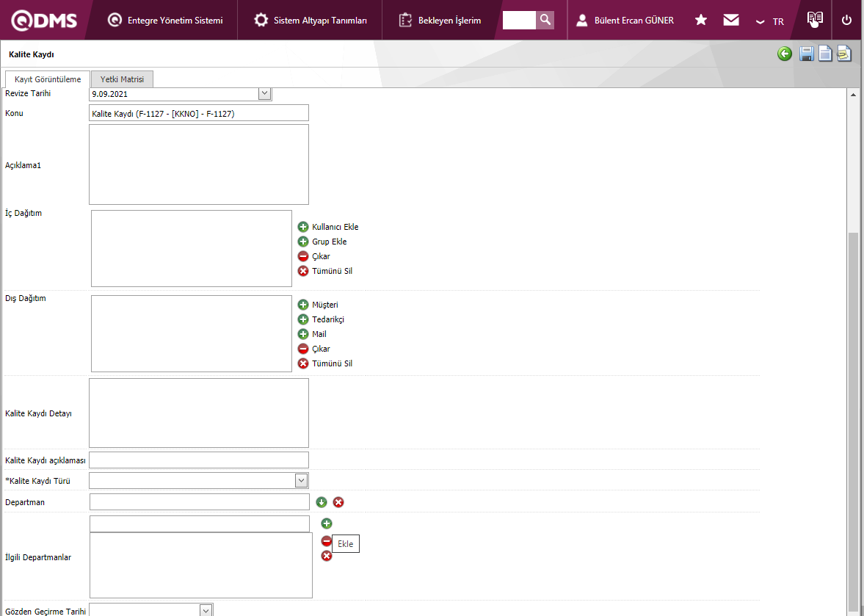
Task: Click Tedarikçi to add external distribution
Action: click(327, 319)
